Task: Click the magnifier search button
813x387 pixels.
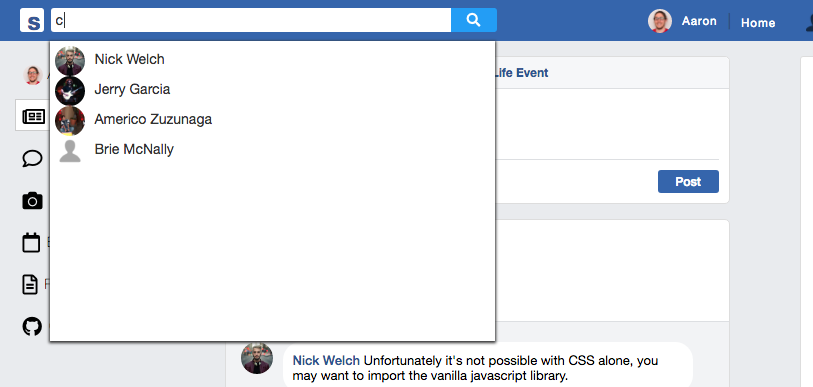Action: click(474, 20)
